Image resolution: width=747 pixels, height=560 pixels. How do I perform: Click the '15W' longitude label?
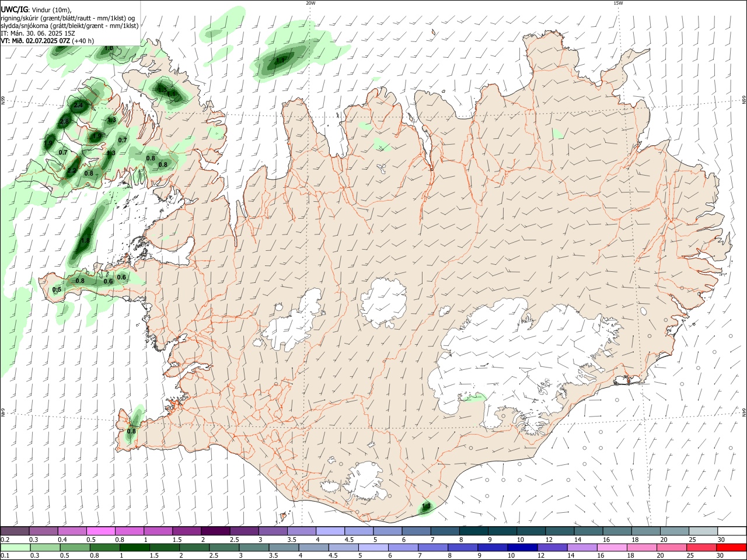pyautogui.click(x=618, y=3)
